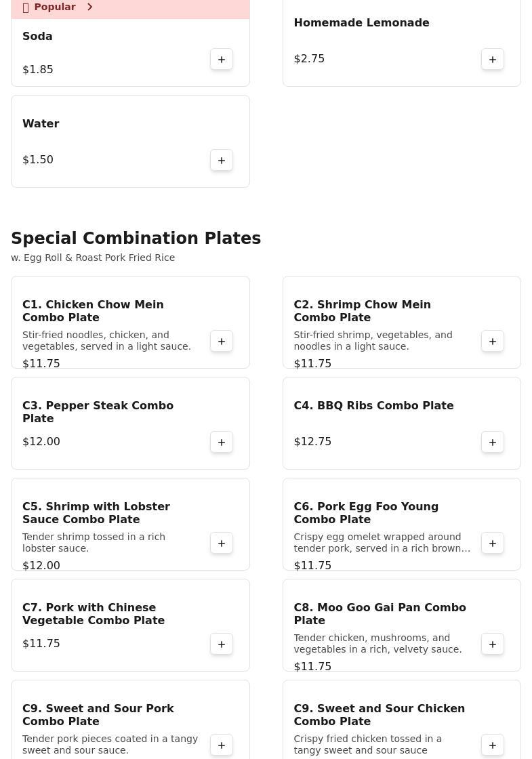Open the Homemade Lemonade item details
532x759 pixels.
tap(361, 23)
